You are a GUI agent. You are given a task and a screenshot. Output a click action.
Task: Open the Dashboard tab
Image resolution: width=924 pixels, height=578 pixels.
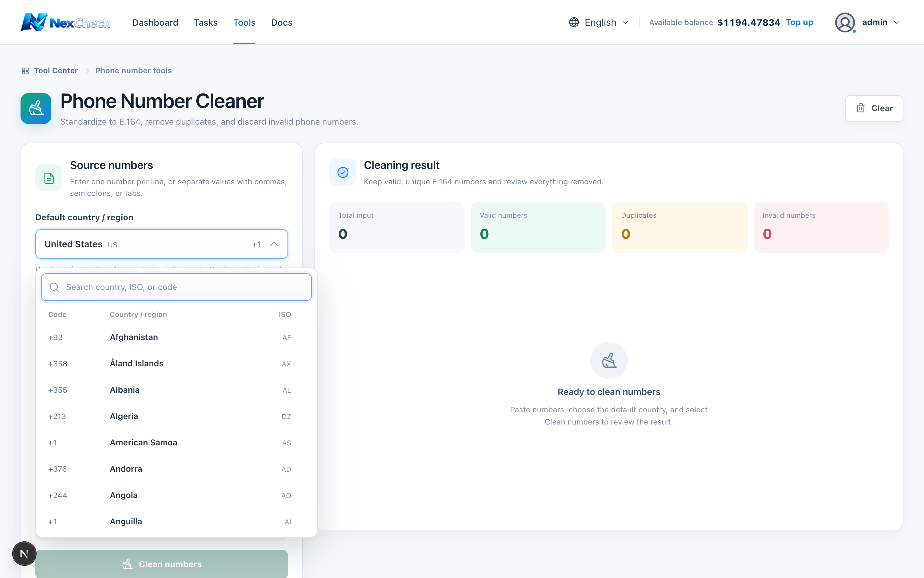155,22
